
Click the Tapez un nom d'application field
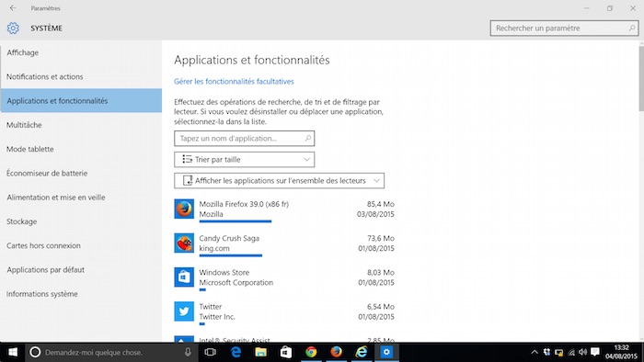coord(245,139)
